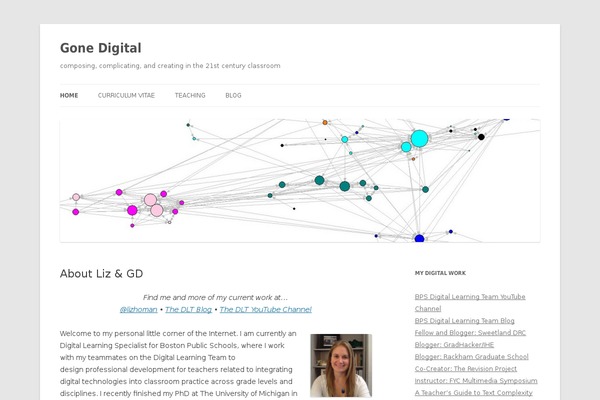Open the Home menu item
This screenshot has width=600, height=400.
point(69,95)
